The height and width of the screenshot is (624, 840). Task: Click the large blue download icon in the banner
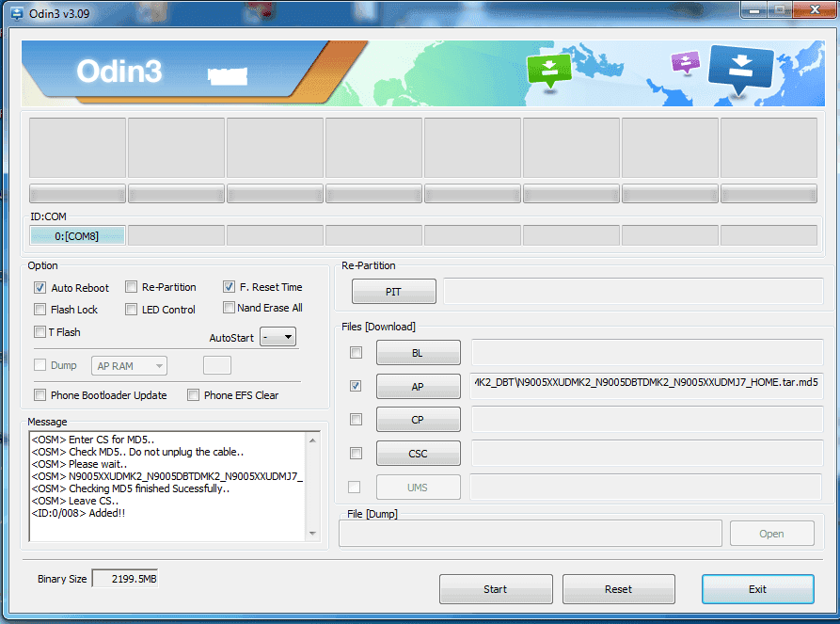(x=741, y=69)
